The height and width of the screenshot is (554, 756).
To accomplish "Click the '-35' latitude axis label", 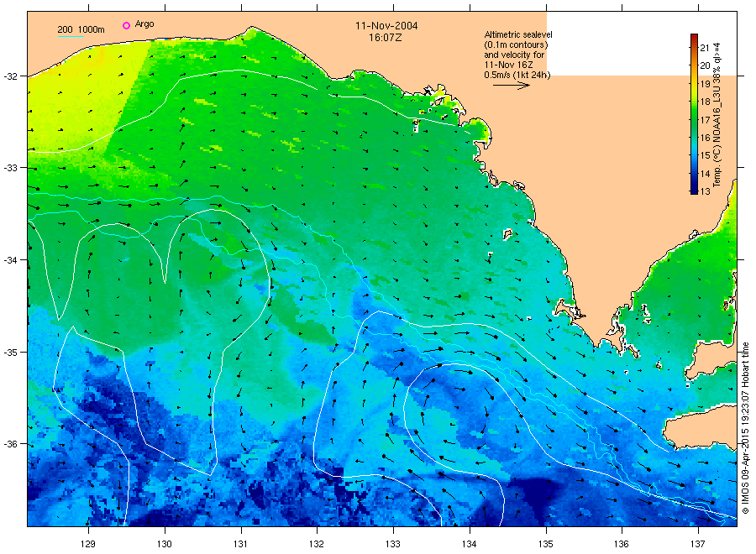I will point(10,353).
